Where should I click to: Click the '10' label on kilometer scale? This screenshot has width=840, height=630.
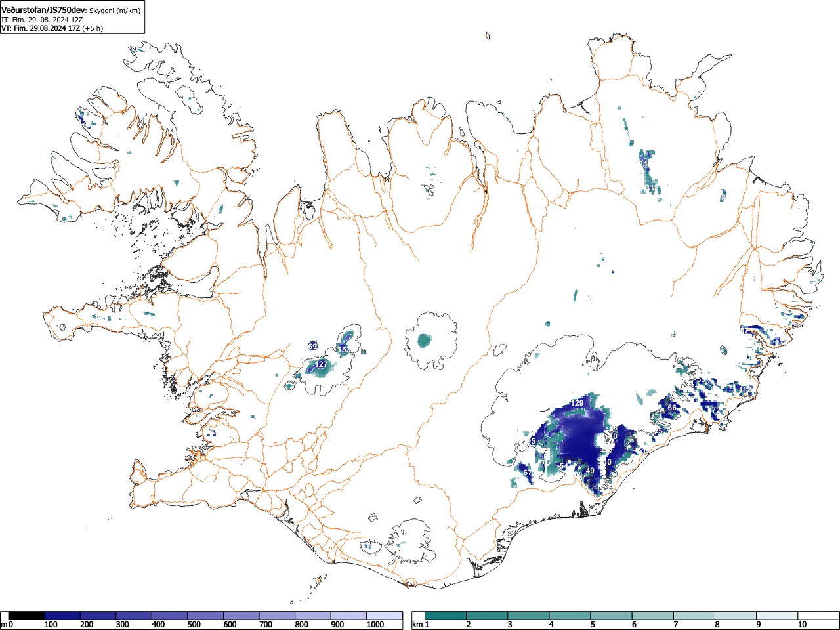tap(802, 625)
